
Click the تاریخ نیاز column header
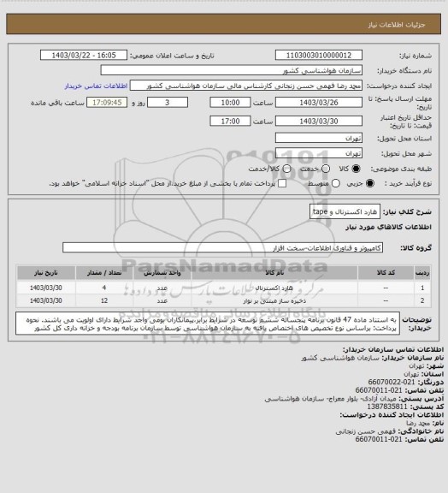[x=46, y=272]
